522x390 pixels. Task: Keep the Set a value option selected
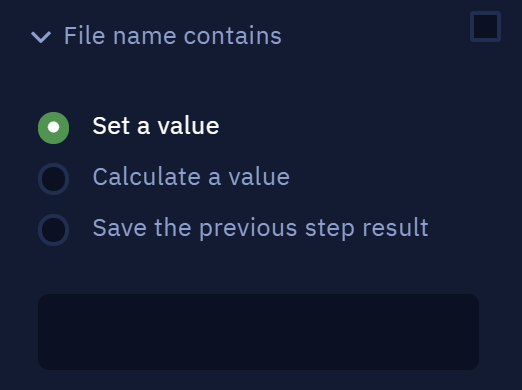coord(53,128)
